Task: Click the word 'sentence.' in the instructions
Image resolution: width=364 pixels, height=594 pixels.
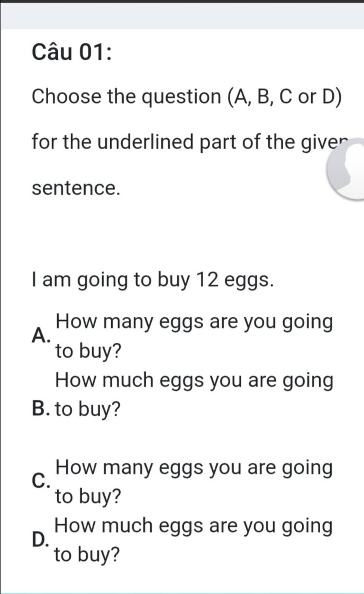Action: pyautogui.click(x=76, y=189)
